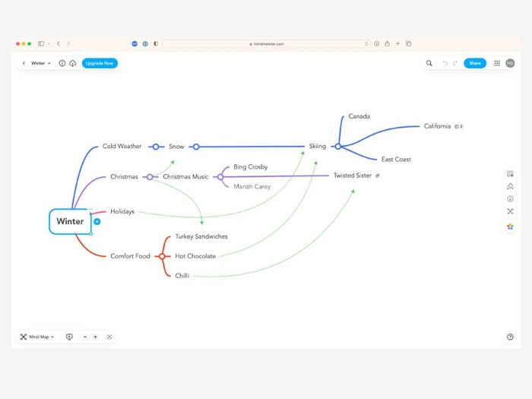Select the Holidays topic

tap(122, 211)
